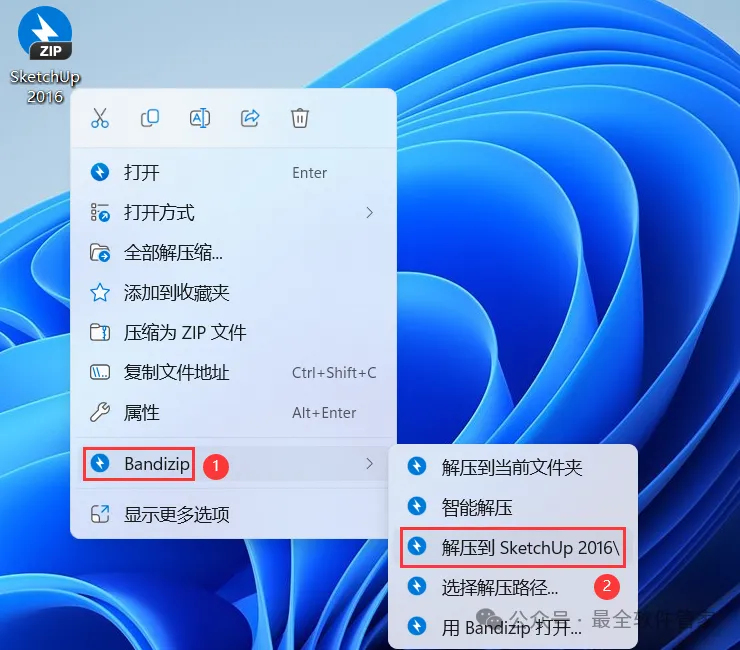Click the expand icon beside 显示更多选项
The width and height of the screenshot is (740, 650).
100,514
